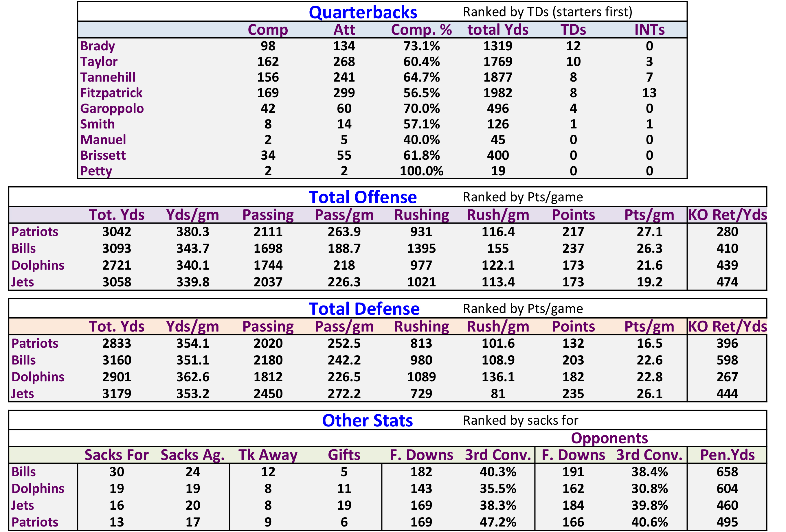Click the Quarterbacks table title
This screenshot has width=786, height=532.
click(x=363, y=12)
